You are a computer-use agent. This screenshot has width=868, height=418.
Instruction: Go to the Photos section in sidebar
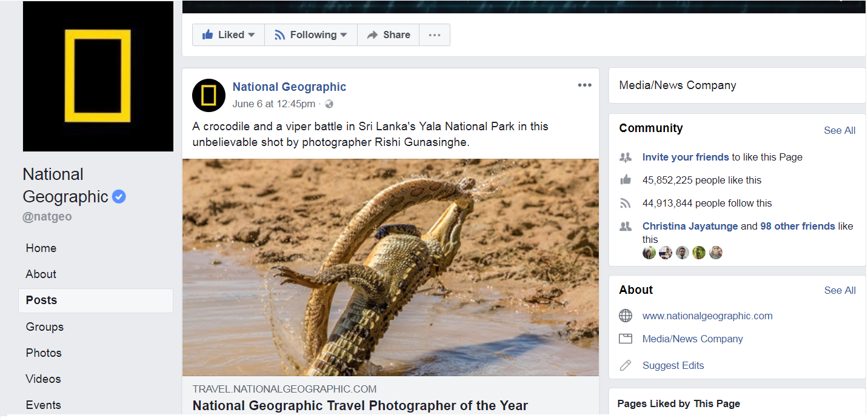point(44,353)
